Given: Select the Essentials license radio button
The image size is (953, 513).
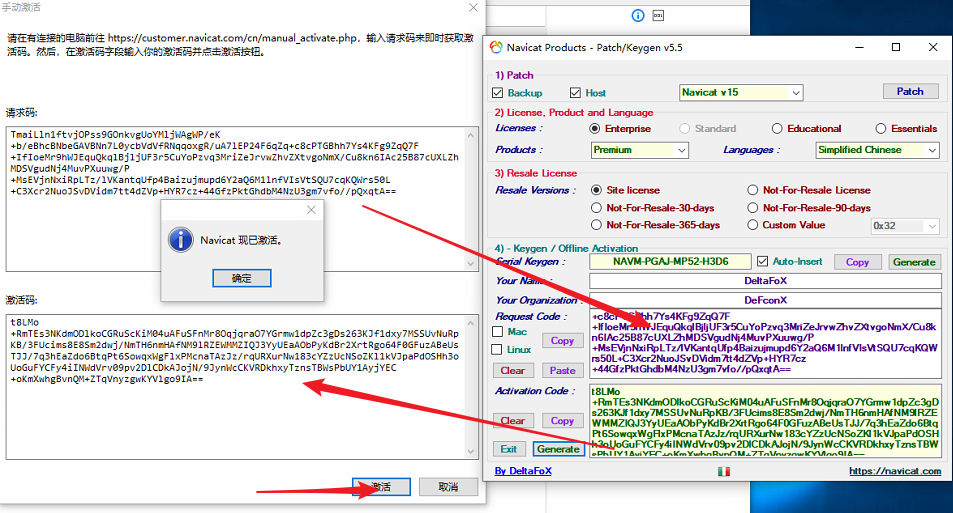Looking at the screenshot, I should (x=881, y=128).
